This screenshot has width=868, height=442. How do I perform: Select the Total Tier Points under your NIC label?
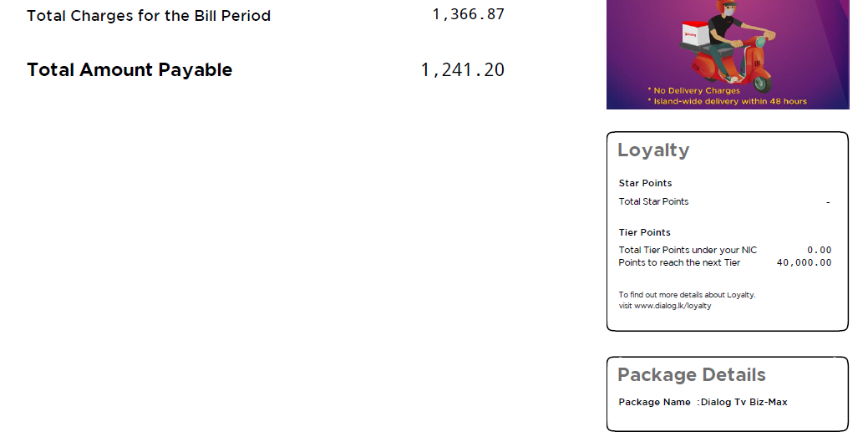click(688, 251)
